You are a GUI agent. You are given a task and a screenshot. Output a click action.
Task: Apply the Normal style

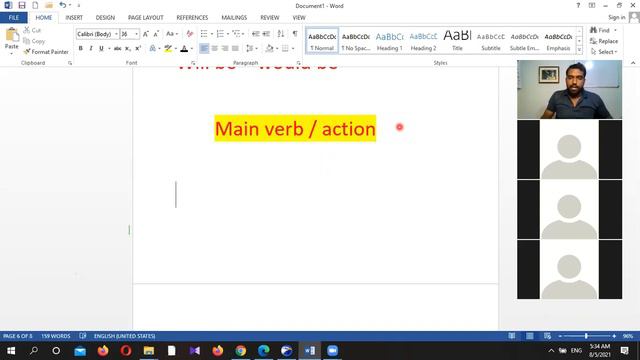pyautogui.click(x=322, y=41)
